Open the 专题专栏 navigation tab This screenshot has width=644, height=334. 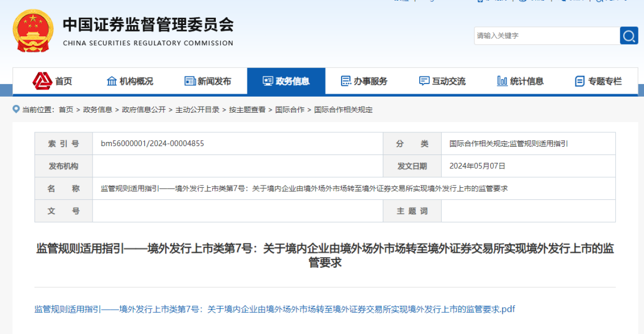599,81
